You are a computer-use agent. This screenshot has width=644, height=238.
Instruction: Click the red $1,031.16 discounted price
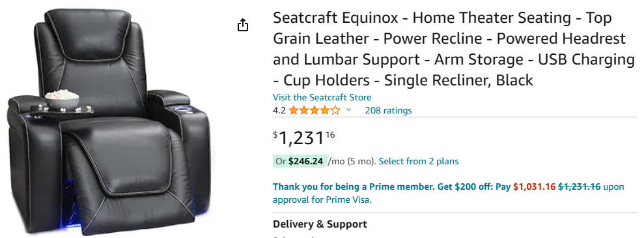(x=534, y=186)
